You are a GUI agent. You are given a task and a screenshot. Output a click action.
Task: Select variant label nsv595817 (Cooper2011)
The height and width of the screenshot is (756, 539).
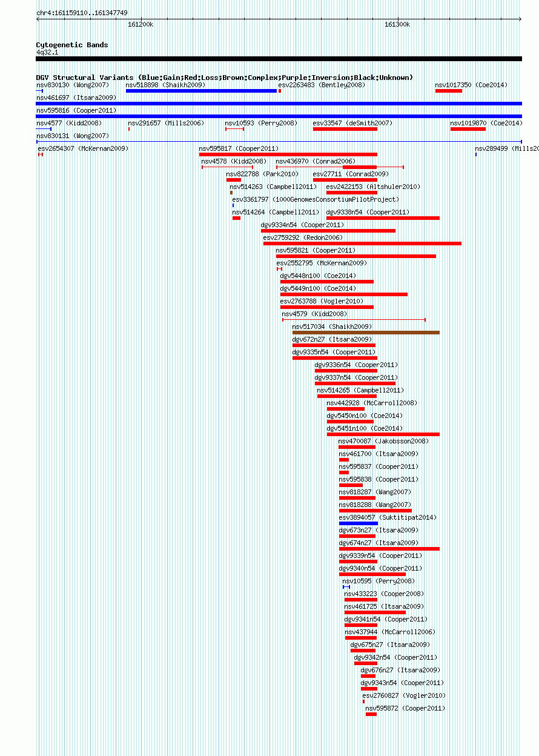point(239,148)
